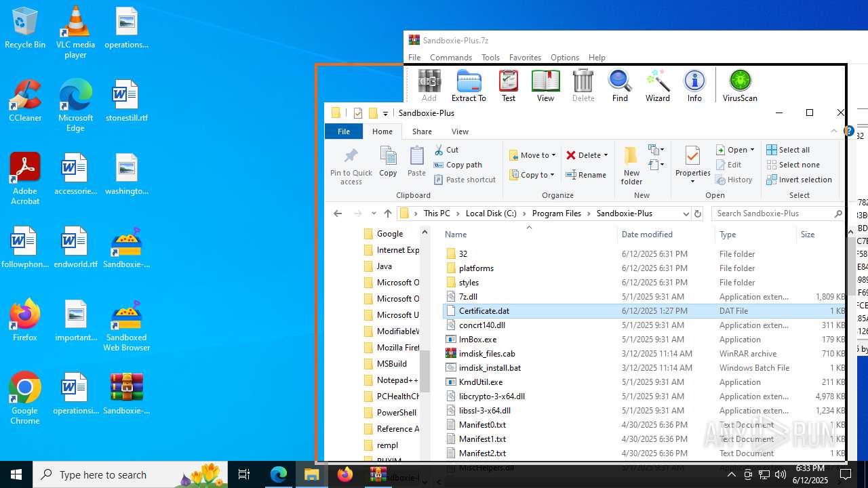Expand the address bar history dropdown
This screenshot has height=488, width=868.
coord(686,213)
